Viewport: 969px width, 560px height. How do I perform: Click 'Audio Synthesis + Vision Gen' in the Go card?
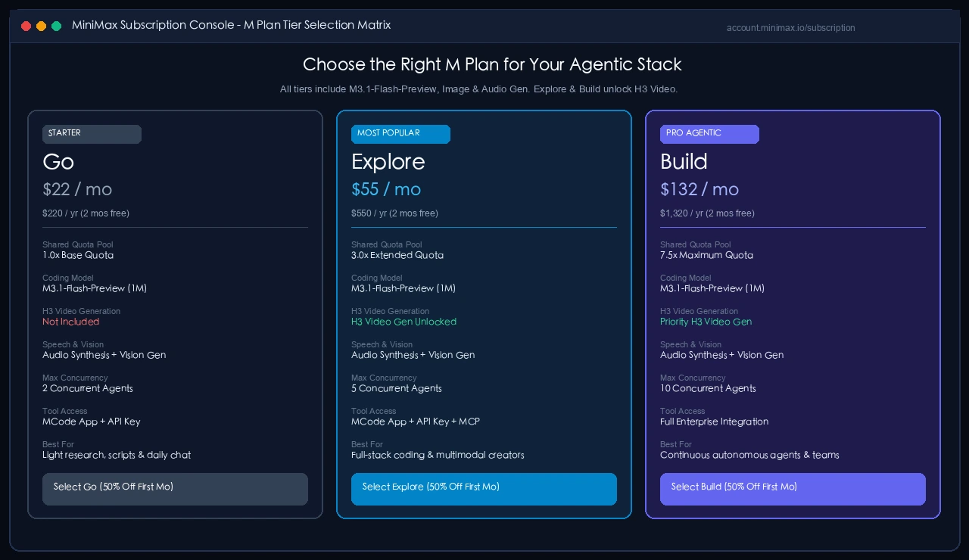[x=104, y=355]
